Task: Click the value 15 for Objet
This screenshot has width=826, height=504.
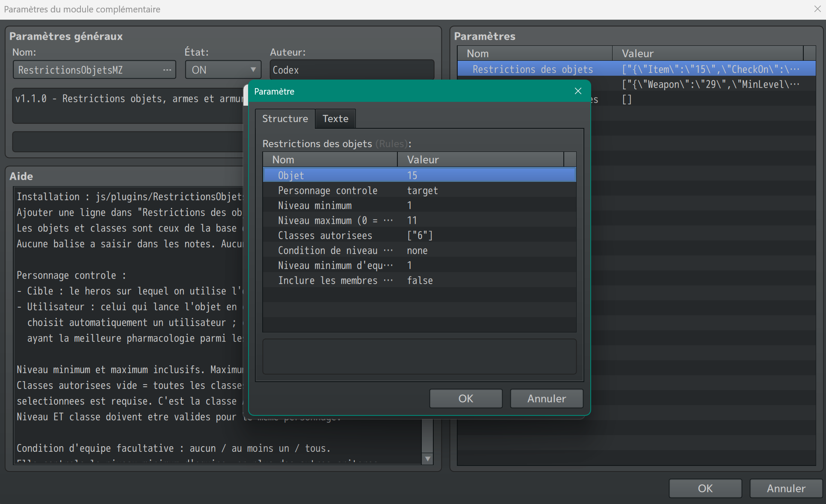Action: click(412, 175)
